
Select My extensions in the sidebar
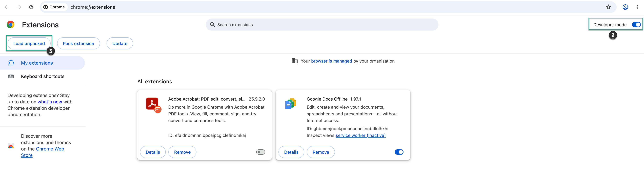[x=37, y=63]
